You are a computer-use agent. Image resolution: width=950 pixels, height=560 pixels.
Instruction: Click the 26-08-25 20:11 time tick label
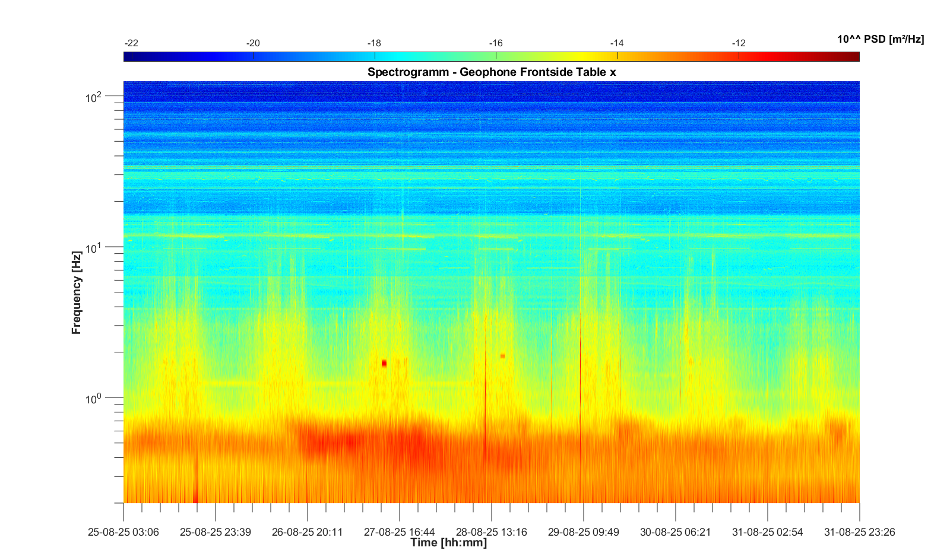(x=307, y=532)
